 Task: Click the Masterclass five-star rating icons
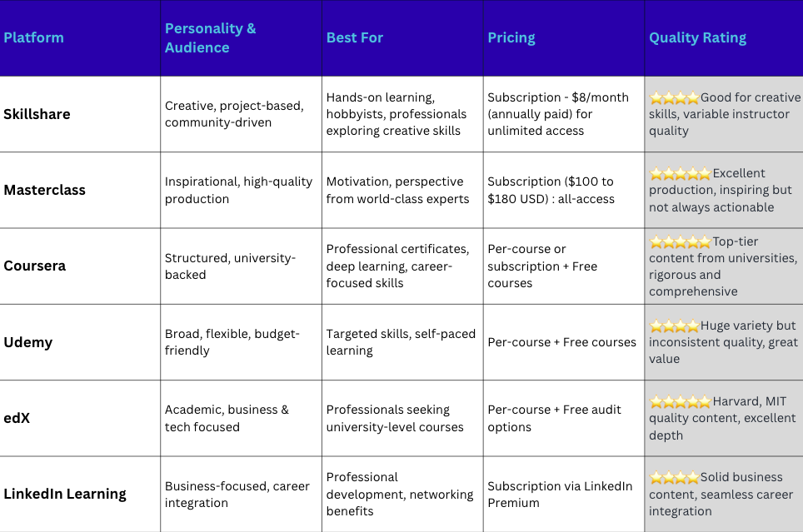pos(680,173)
